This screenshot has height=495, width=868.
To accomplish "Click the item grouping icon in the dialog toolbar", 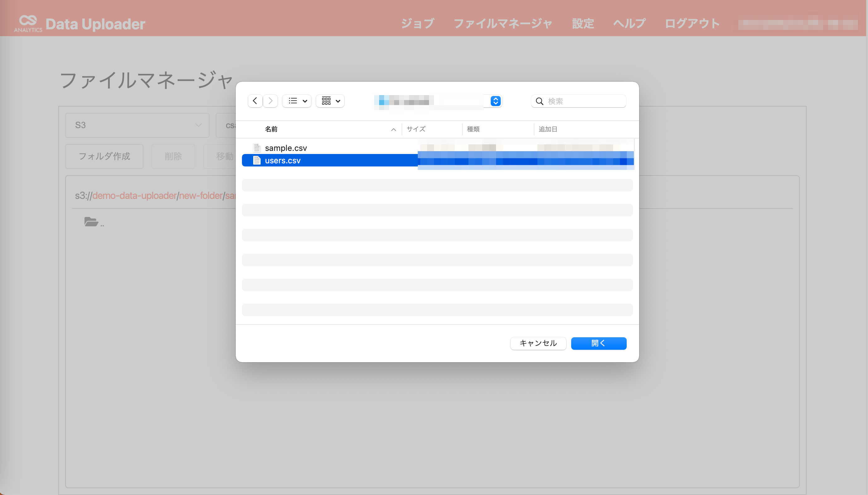I will pyautogui.click(x=326, y=101).
